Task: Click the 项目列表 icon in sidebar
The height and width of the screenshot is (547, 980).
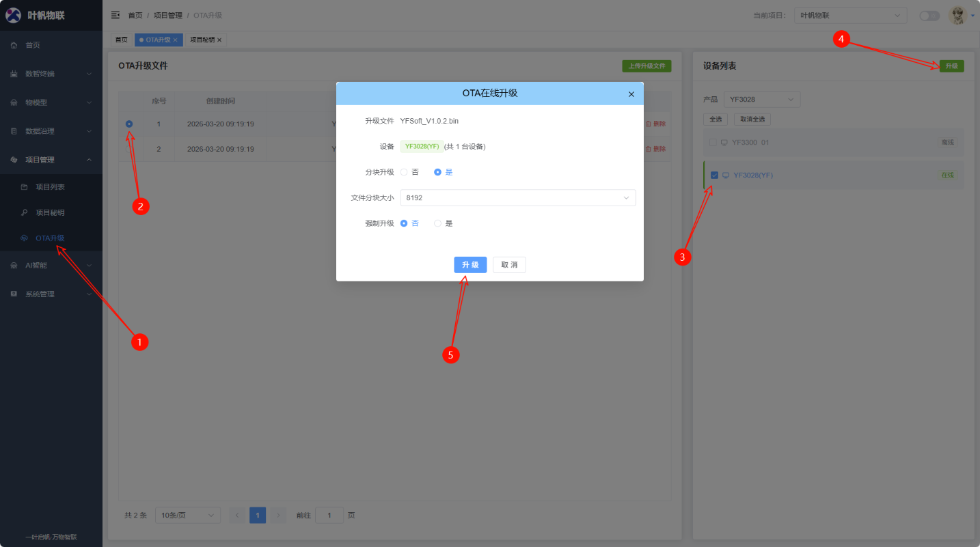Action: tap(25, 187)
